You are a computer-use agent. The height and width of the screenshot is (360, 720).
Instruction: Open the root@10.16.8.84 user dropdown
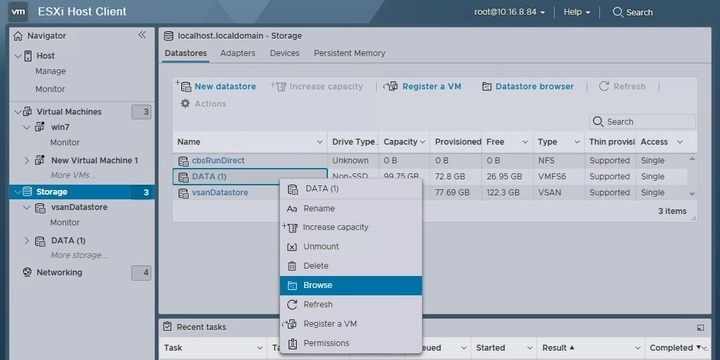coord(510,12)
